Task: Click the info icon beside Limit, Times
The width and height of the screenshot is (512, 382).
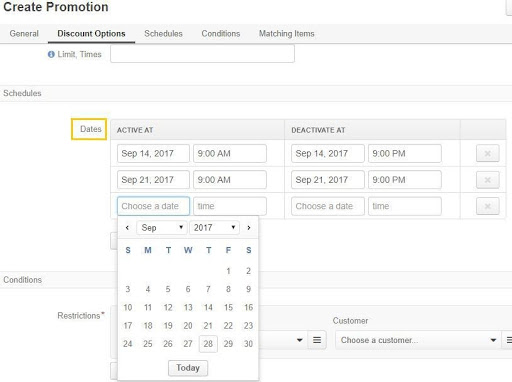Action: point(51,54)
